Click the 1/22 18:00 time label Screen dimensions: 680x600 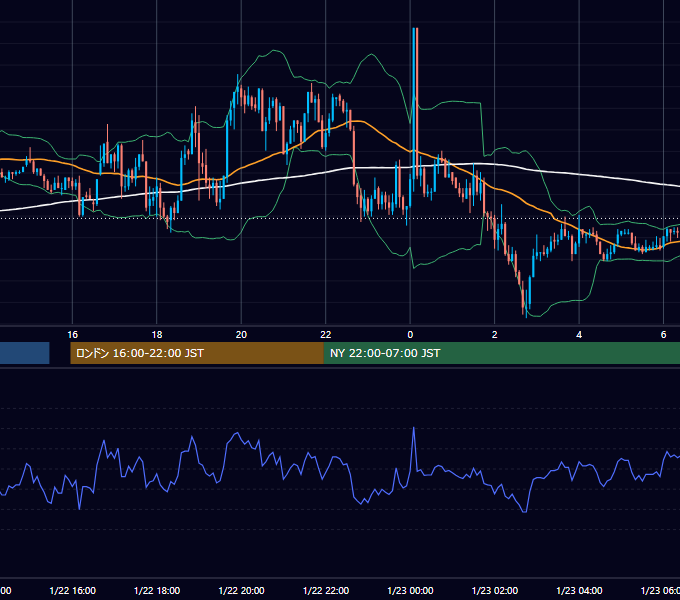(x=157, y=591)
